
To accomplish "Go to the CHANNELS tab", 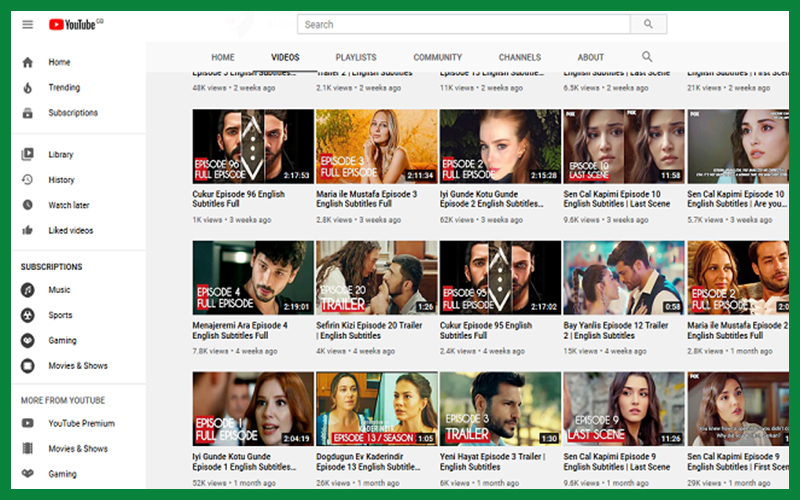I will pyautogui.click(x=519, y=57).
